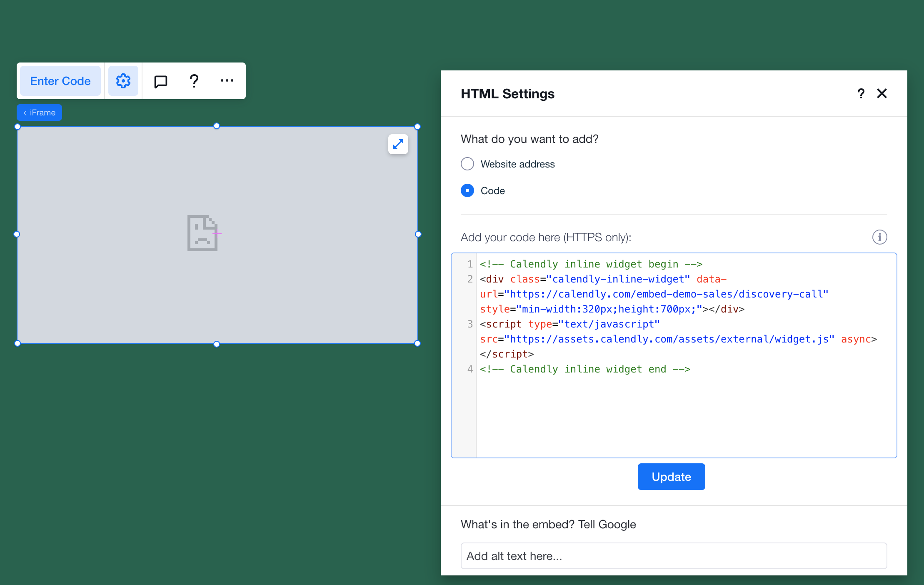Screen dimensions: 924x585
Task: Click the bottom-right corner resize handle
Action: [x=417, y=343]
